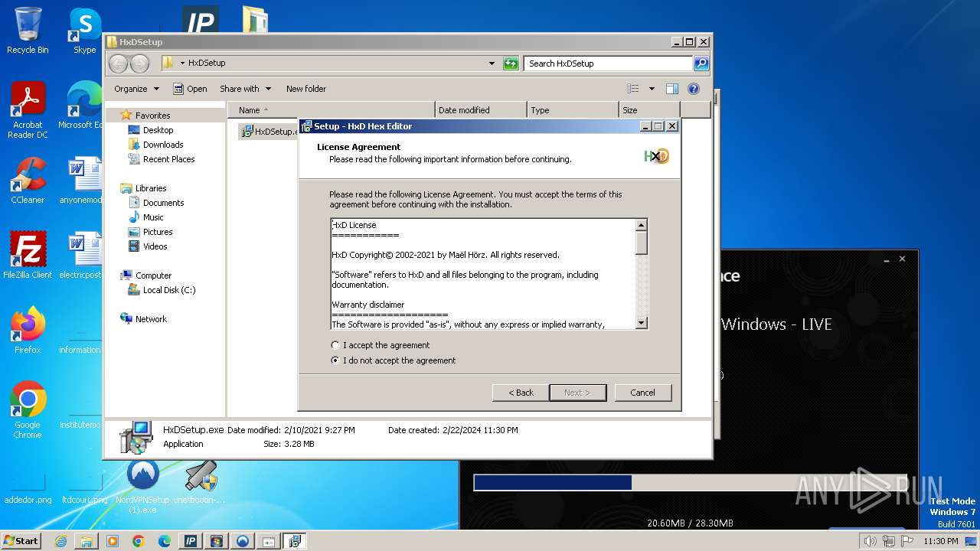The image size is (980, 551).
Task: Expand address bar history dropdown
Action: pyautogui.click(x=492, y=64)
